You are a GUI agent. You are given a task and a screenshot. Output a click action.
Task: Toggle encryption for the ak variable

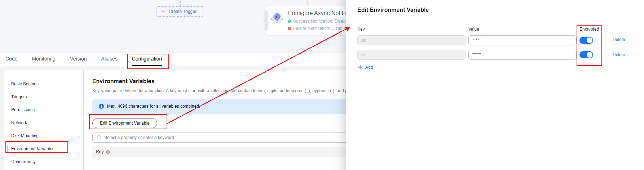(x=586, y=40)
